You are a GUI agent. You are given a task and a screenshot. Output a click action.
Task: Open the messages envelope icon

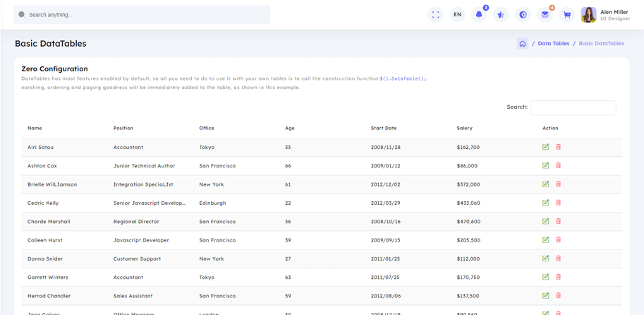(545, 15)
